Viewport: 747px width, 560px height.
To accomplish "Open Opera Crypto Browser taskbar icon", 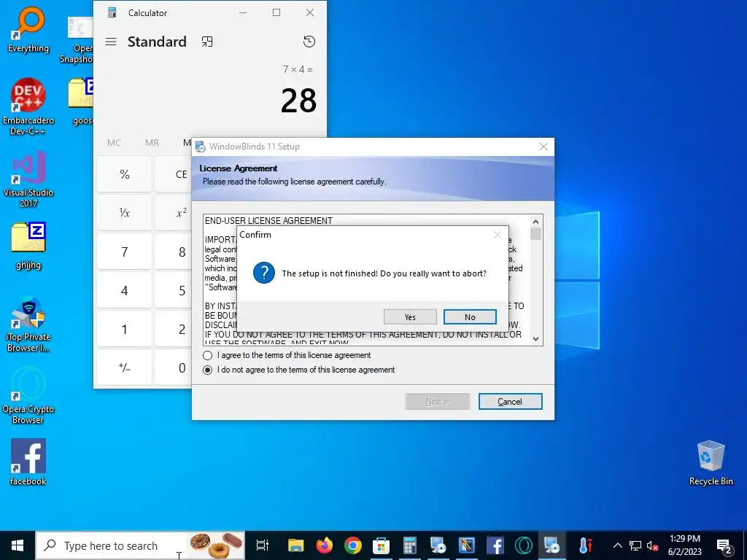I will 524,545.
